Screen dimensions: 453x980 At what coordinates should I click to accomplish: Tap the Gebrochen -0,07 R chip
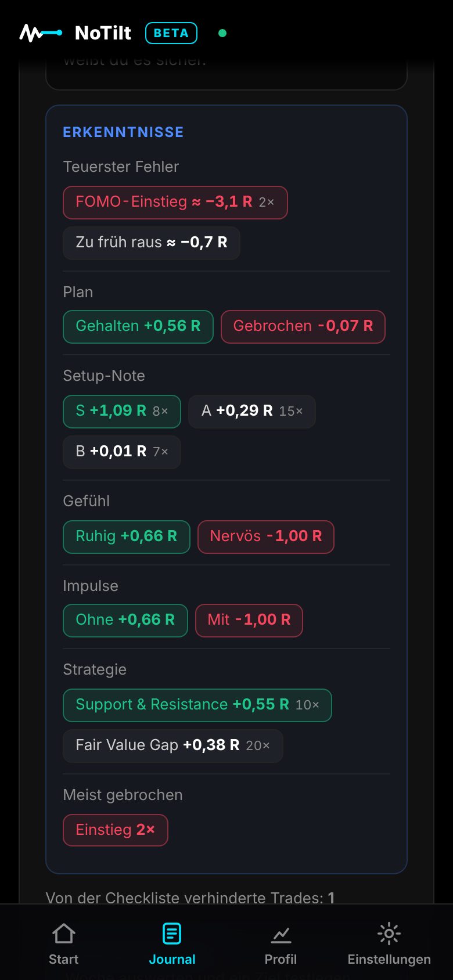pos(303,327)
